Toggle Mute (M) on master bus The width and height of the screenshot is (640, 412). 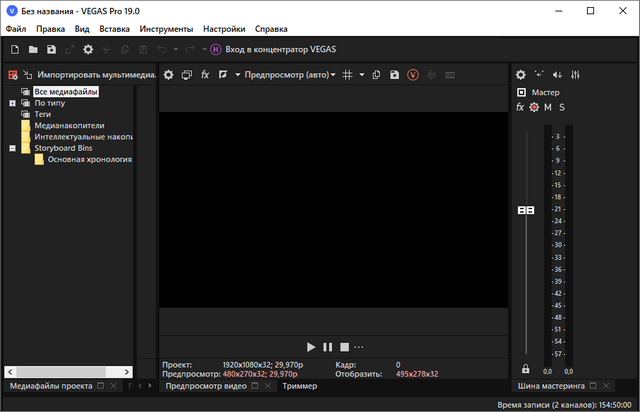tap(547, 107)
